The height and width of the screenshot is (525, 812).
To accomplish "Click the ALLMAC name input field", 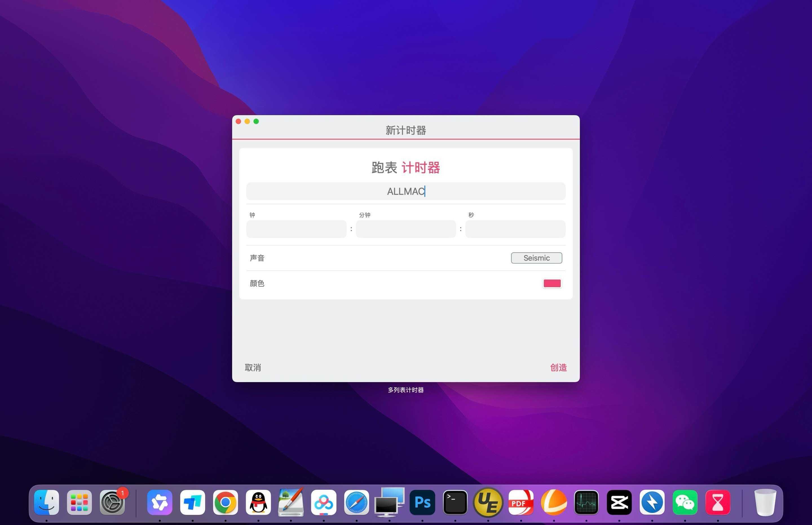I will click(405, 192).
